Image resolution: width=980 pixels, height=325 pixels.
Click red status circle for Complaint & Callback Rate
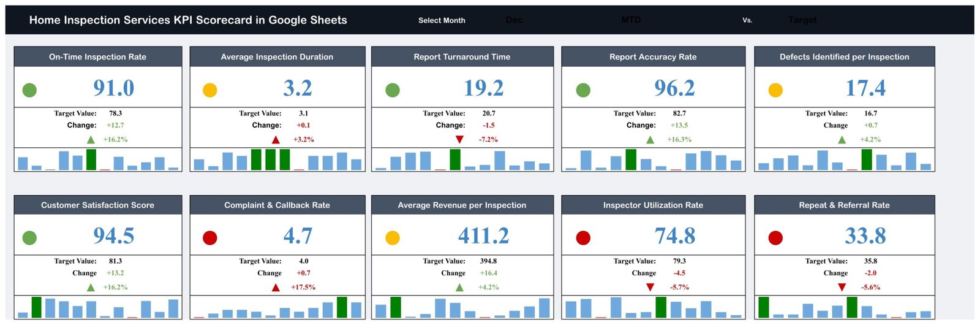[x=210, y=238]
